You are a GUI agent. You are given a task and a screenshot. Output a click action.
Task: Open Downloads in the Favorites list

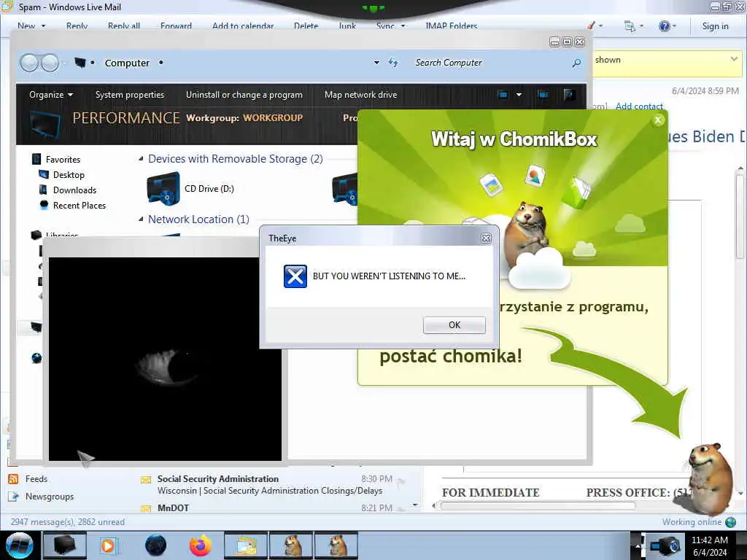coord(74,190)
